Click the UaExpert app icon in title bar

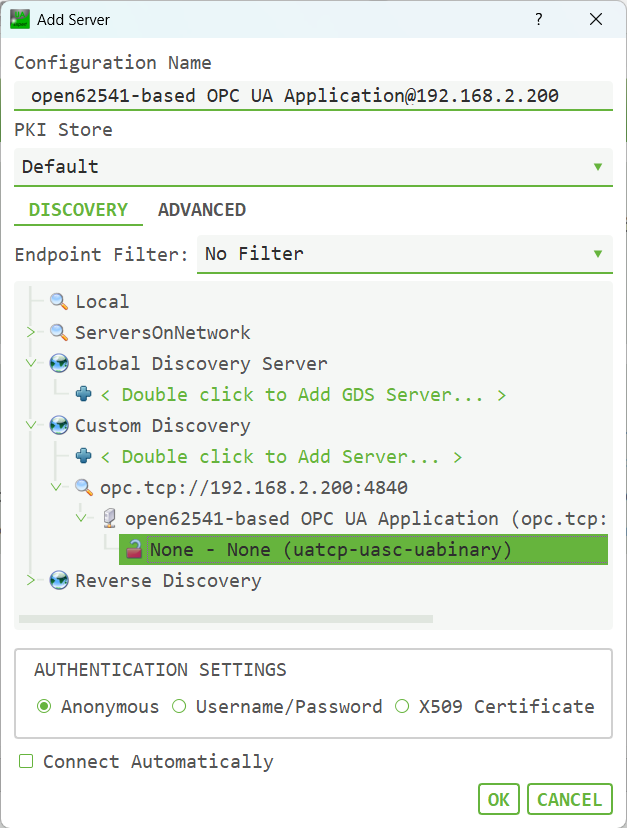(x=20, y=20)
